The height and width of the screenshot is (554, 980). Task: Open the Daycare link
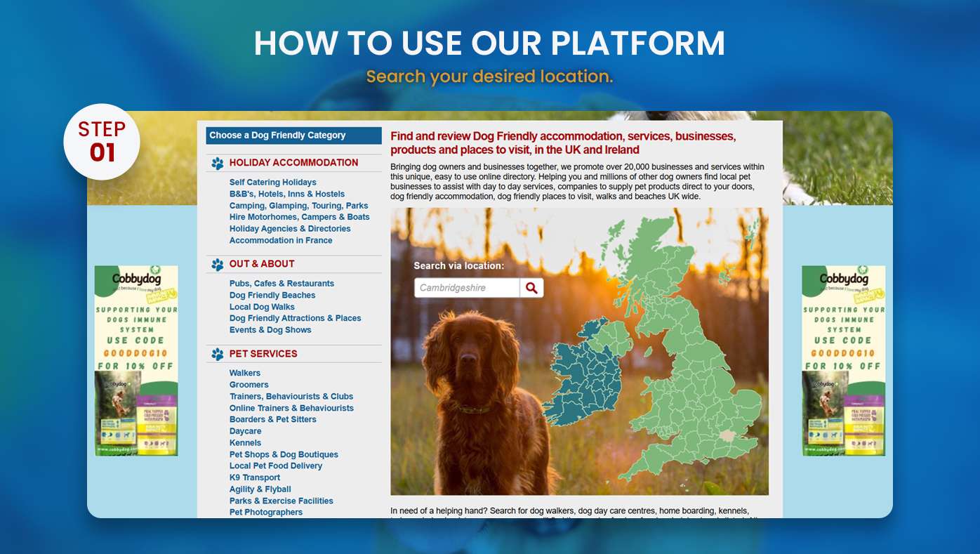245,431
